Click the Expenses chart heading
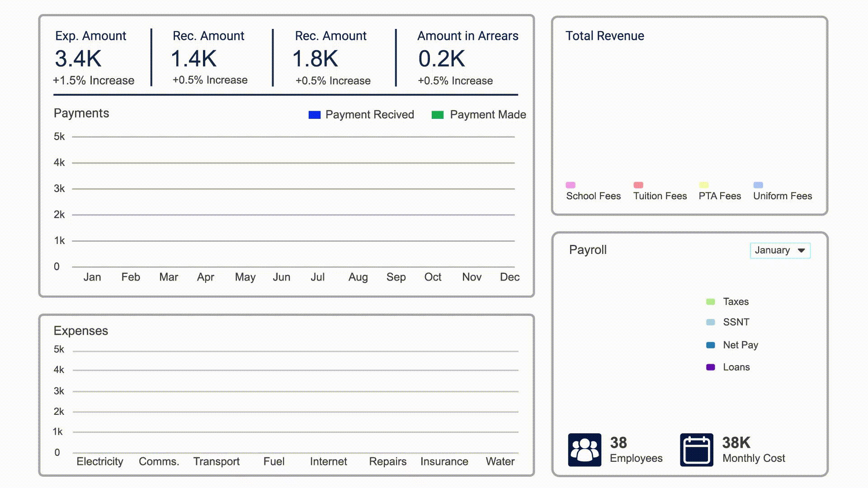Screen dimensions: 868x488 click(81, 331)
